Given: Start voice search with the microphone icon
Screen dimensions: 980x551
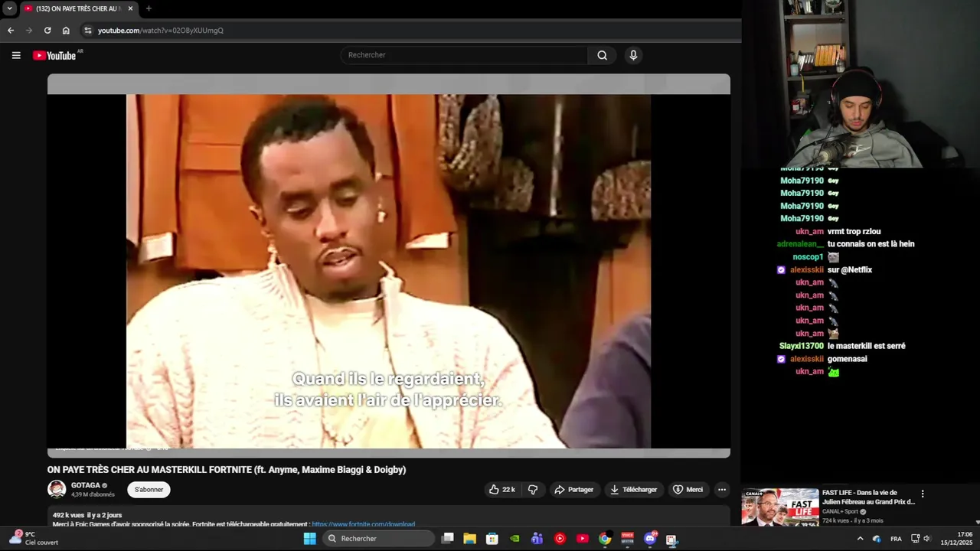Looking at the screenshot, I should pos(633,55).
